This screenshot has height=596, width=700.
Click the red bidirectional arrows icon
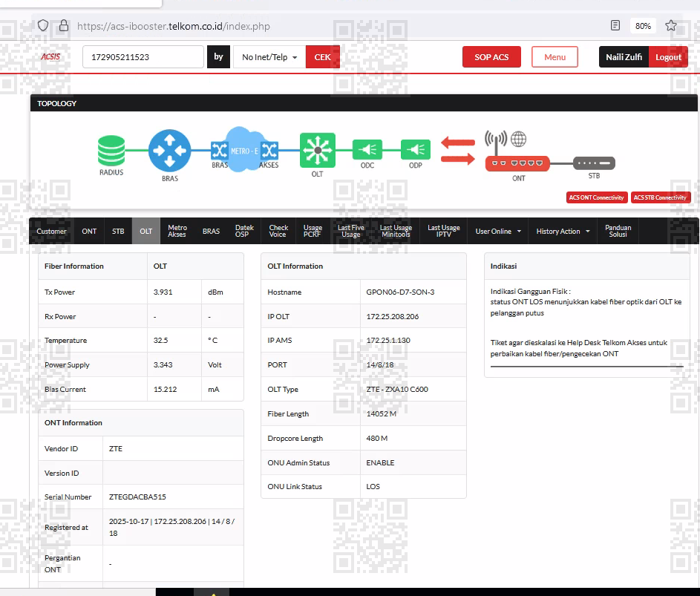(x=458, y=151)
